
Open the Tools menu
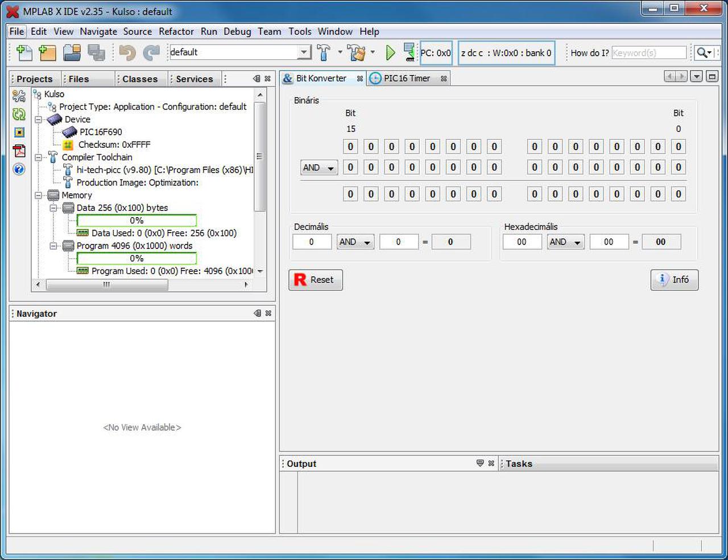pos(300,31)
